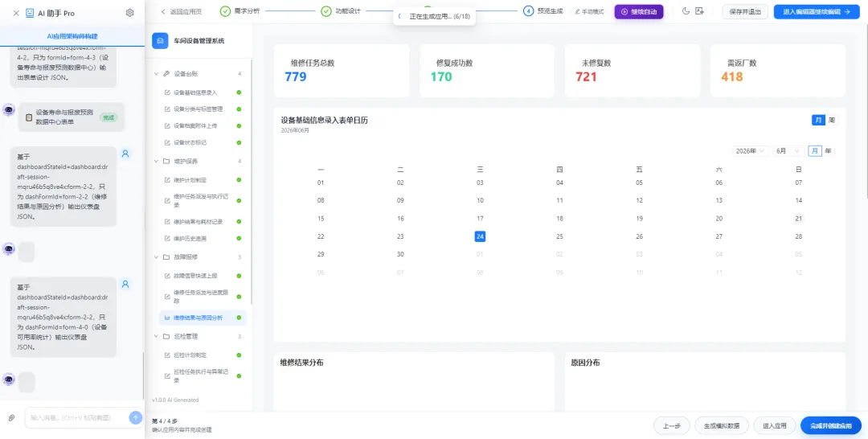Switch calendar card to 周 view
868x439 pixels.
click(x=832, y=120)
